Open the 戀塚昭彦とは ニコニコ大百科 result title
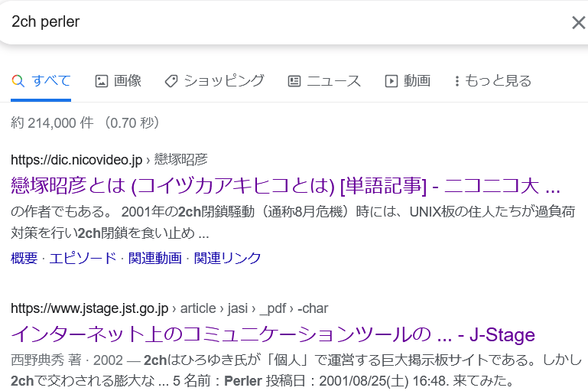 click(285, 186)
